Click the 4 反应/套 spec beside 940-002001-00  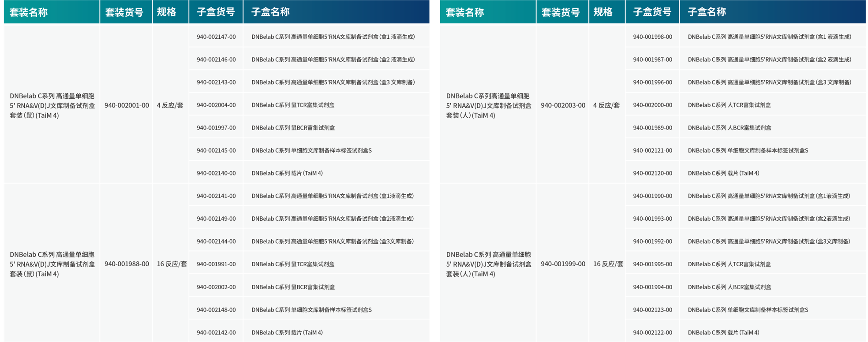tap(170, 105)
